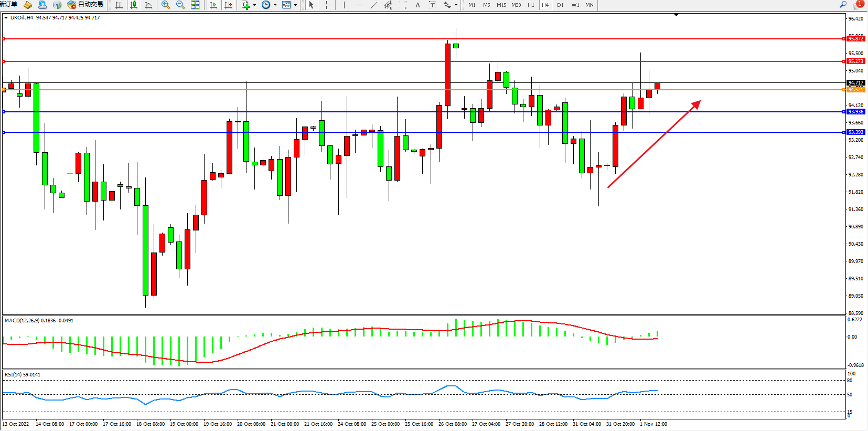Expand the periodicity clock dropdown
Viewport: 868px width, 431px height.
point(275,5)
